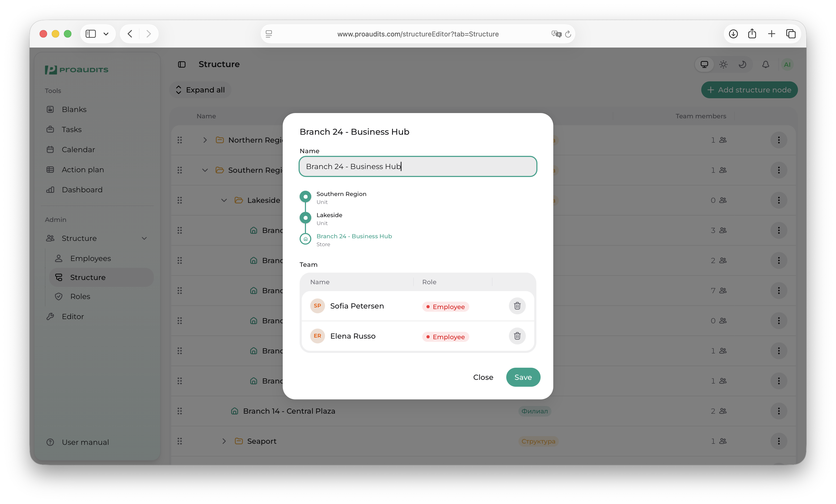Screen dimensions: 836x504
Task: Open the Blanks tool in the sidebar
Action: (74, 109)
